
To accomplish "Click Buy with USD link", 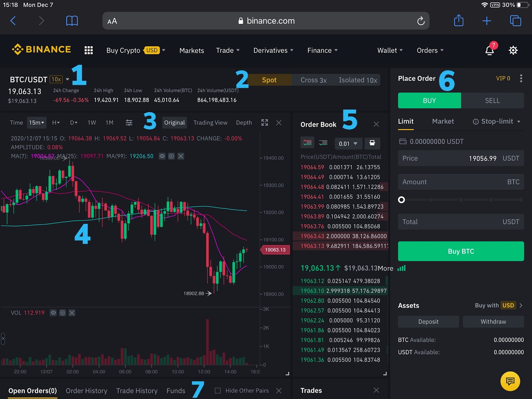I will coord(499,305).
